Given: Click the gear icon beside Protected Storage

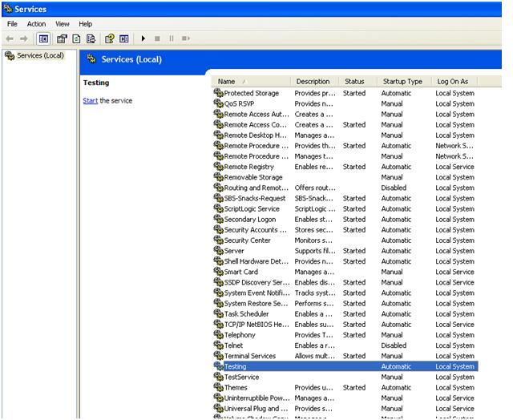Looking at the screenshot, I should 218,93.
